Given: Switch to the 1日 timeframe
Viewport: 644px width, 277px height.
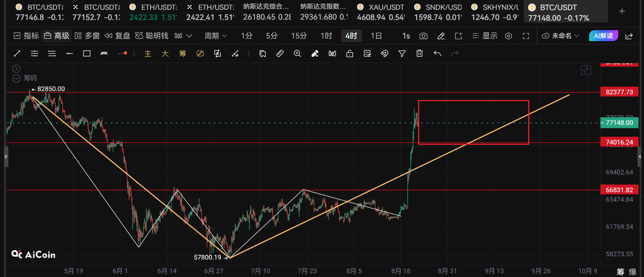Looking at the screenshot, I should pos(376,36).
